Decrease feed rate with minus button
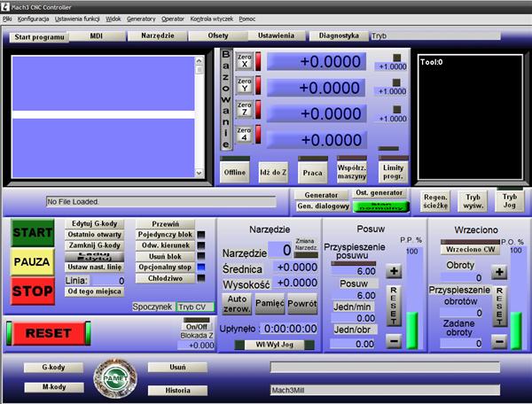Screen dimensions: 532x404 pos(394,340)
